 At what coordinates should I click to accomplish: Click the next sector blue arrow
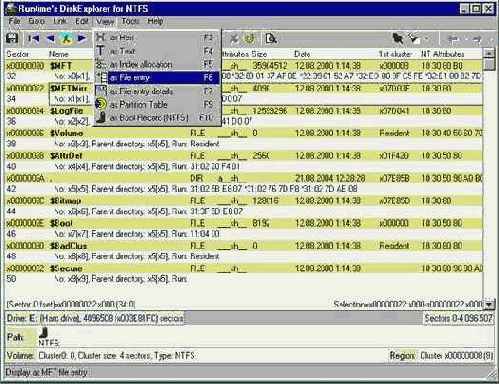pos(81,38)
